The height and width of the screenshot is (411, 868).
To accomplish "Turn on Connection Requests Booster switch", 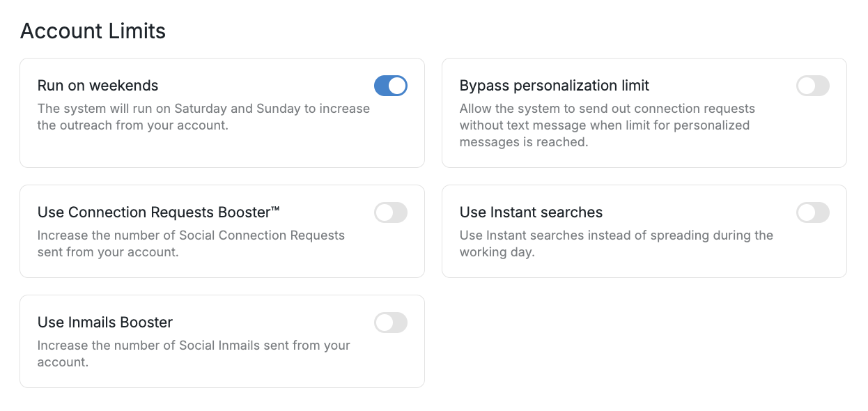I will coord(390,212).
